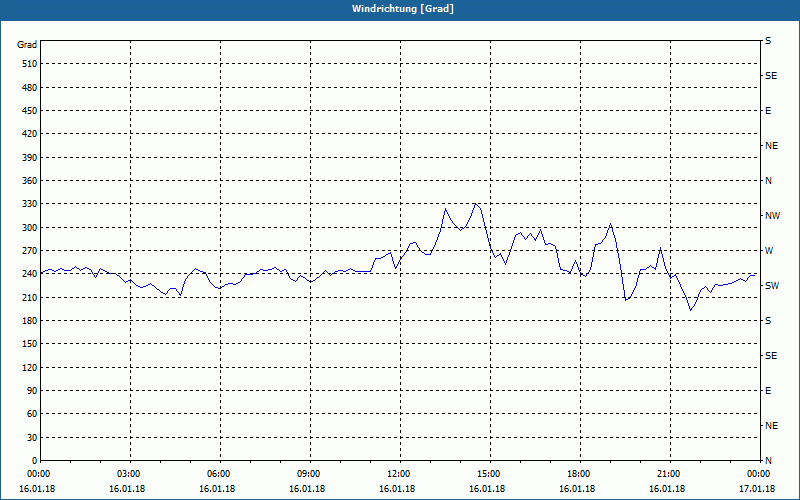
Task: Click the blue curve's lowest dip after 21:00
Action: [x=690, y=310]
